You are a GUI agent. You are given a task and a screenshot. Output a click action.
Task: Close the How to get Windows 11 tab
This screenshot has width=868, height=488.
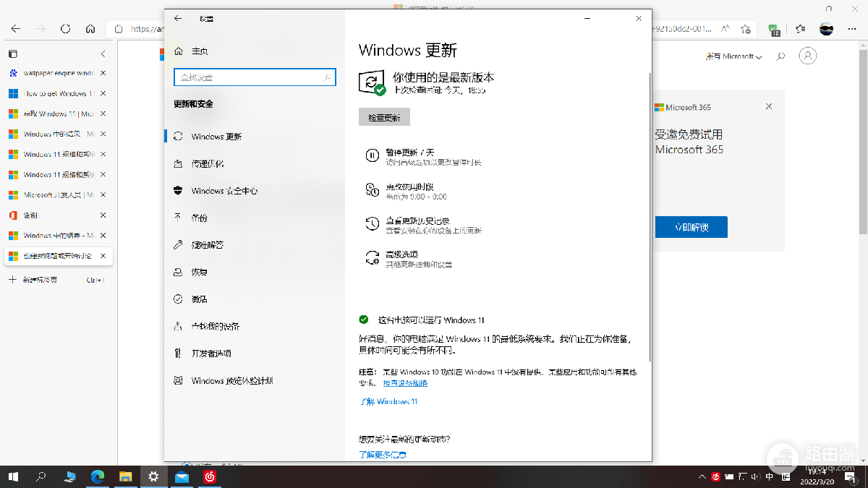tap(103, 93)
